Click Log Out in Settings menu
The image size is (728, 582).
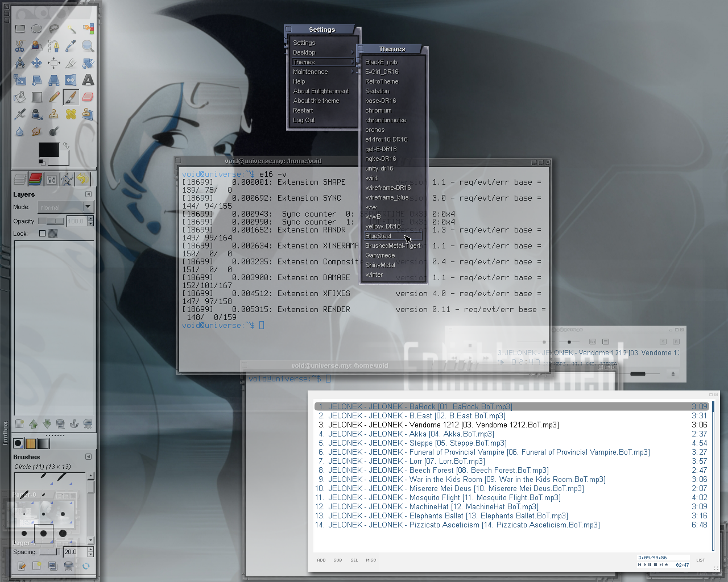(323, 120)
